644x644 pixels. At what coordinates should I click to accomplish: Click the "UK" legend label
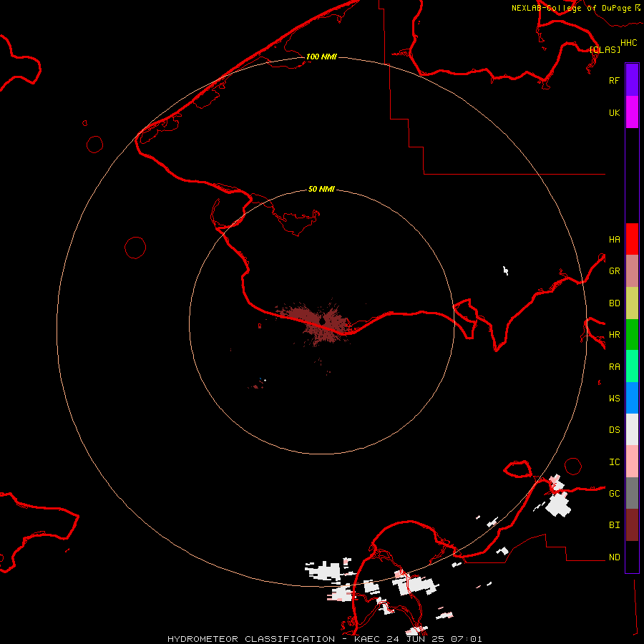coord(614,112)
